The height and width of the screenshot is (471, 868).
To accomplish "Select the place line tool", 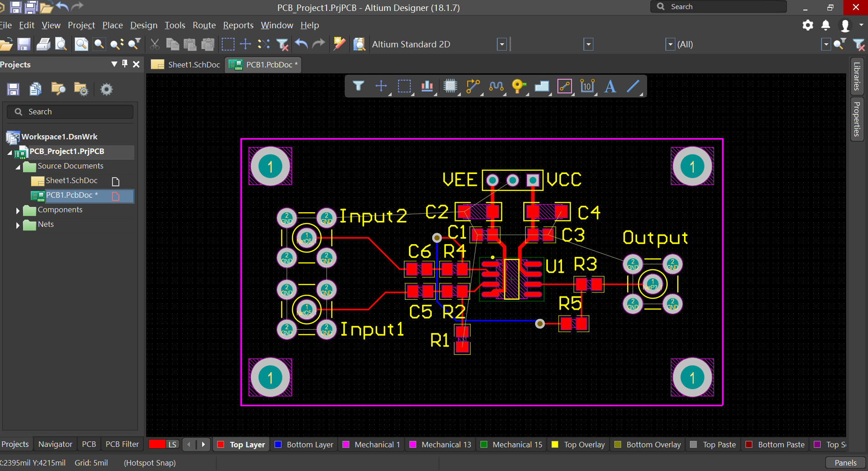I will tap(633, 86).
